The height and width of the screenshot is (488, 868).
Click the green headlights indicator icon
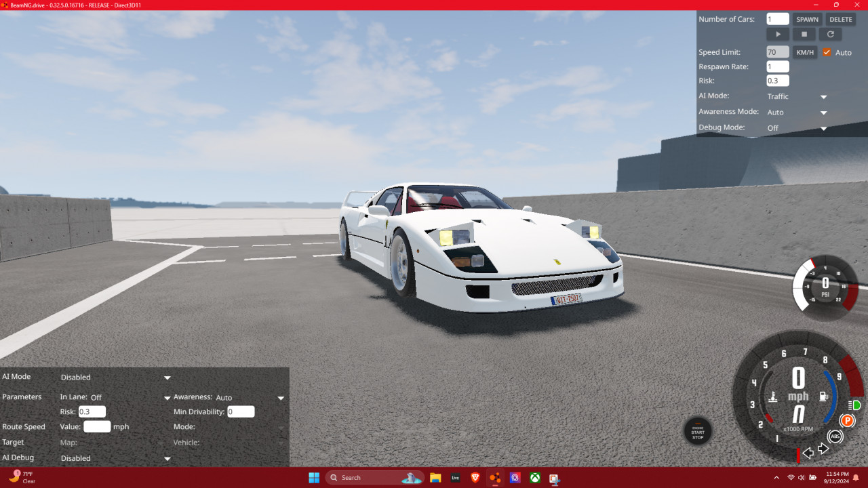click(x=854, y=405)
